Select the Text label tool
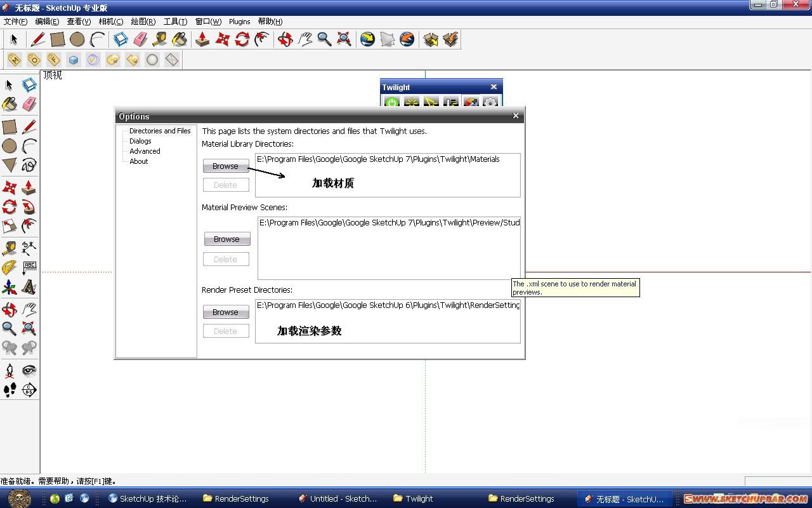The image size is (812, 508). click(29, 267)
